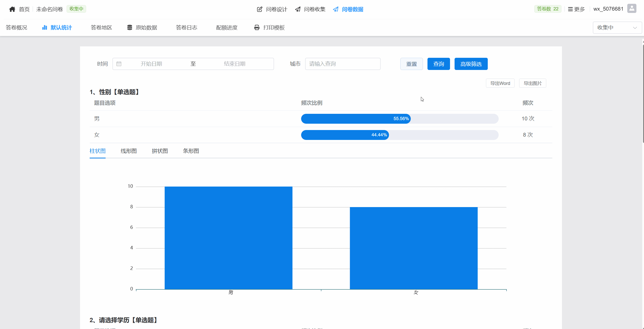Click the user avatar icon
This screenshot has height=329, width=644.
632,9
